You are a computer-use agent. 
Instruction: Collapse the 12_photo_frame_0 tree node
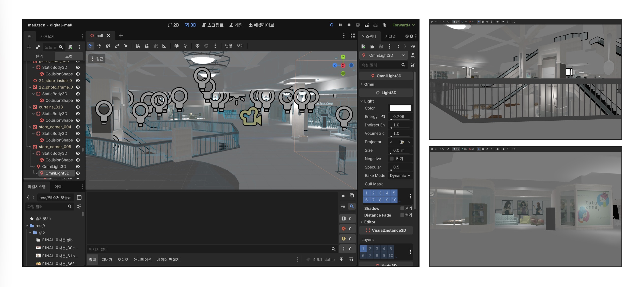[x=30, y=87]
